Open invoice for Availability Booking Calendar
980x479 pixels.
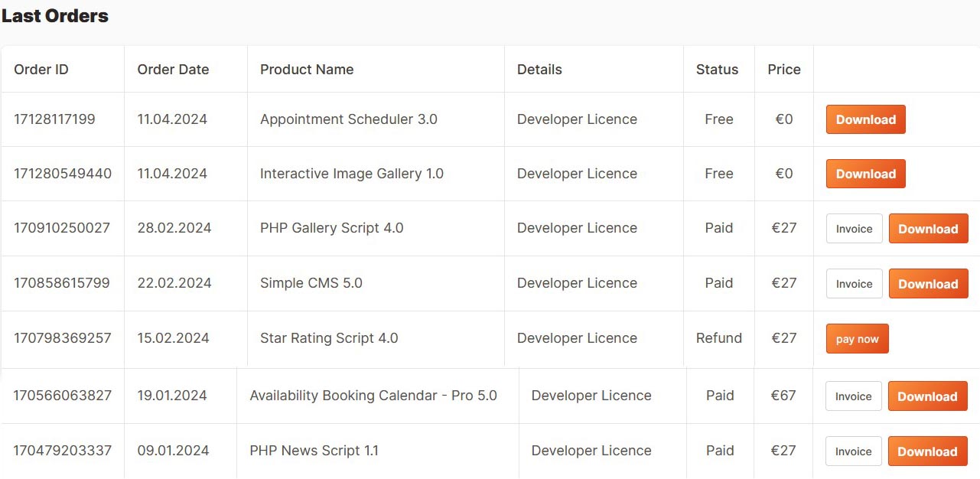click(x=853, y=396)
